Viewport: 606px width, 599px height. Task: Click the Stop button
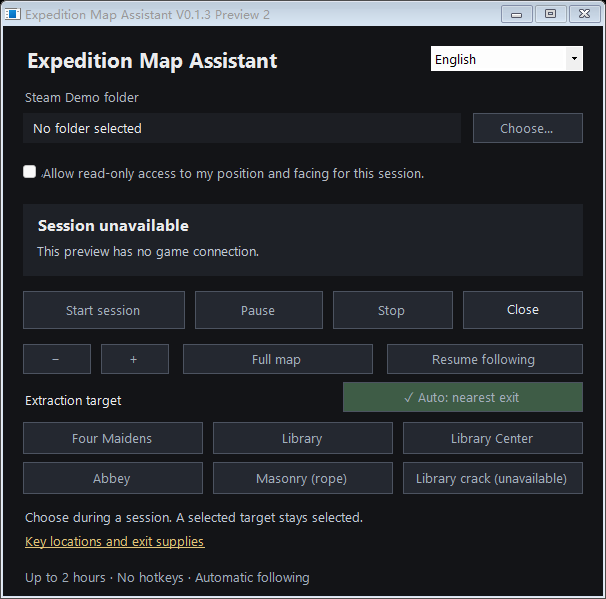click(393, 310)
